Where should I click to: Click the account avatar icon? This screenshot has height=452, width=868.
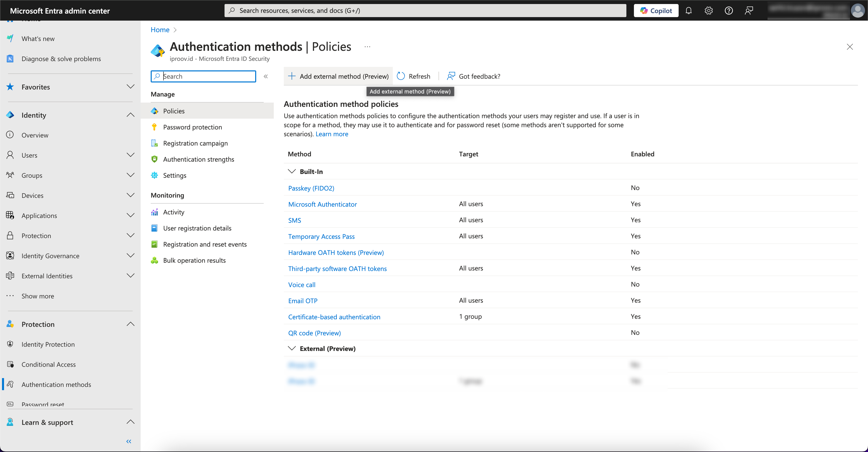click(857, 11)
